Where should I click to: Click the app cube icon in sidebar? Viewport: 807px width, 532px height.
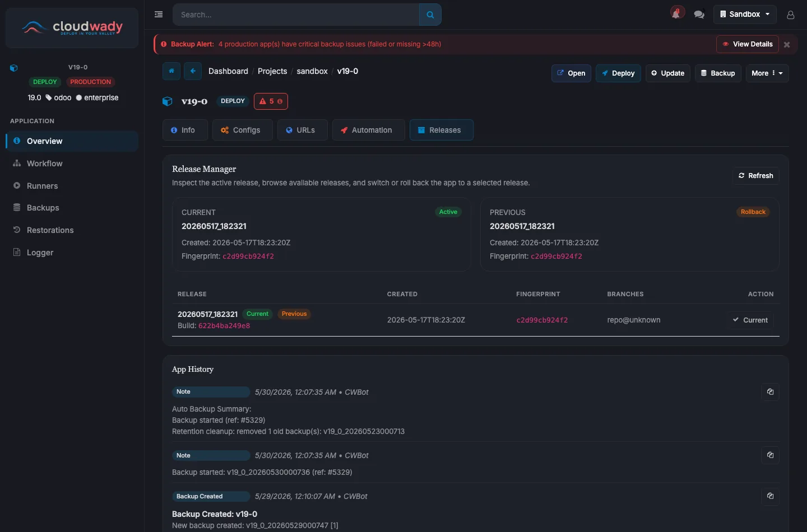tap(14, 68)
